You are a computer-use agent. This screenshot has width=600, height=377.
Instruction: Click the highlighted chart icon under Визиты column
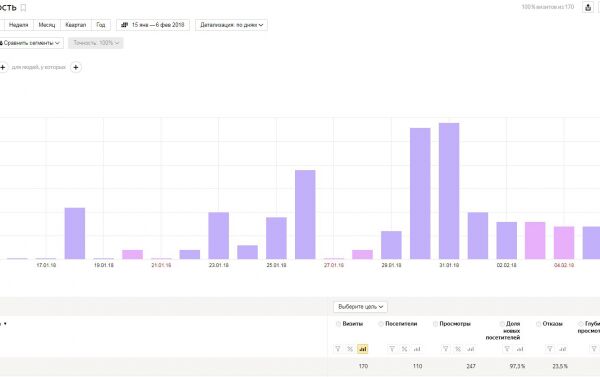click(362, 349)
